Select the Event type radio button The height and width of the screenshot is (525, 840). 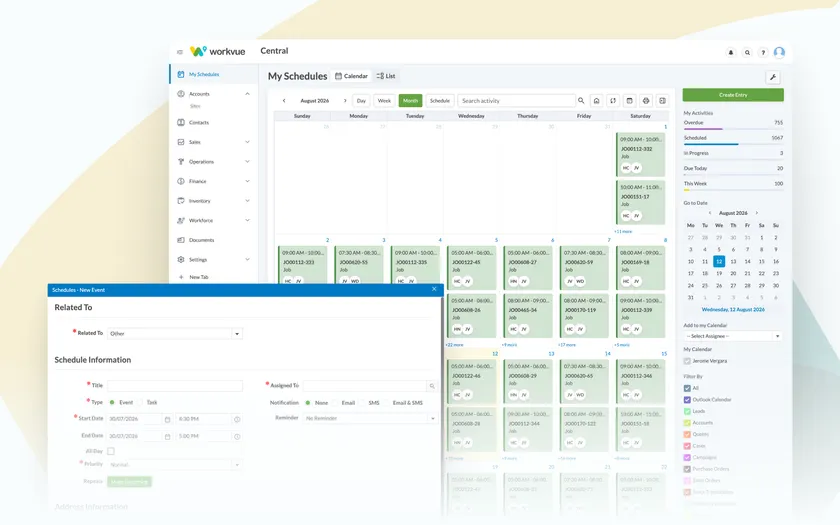[x=112, y=402]
